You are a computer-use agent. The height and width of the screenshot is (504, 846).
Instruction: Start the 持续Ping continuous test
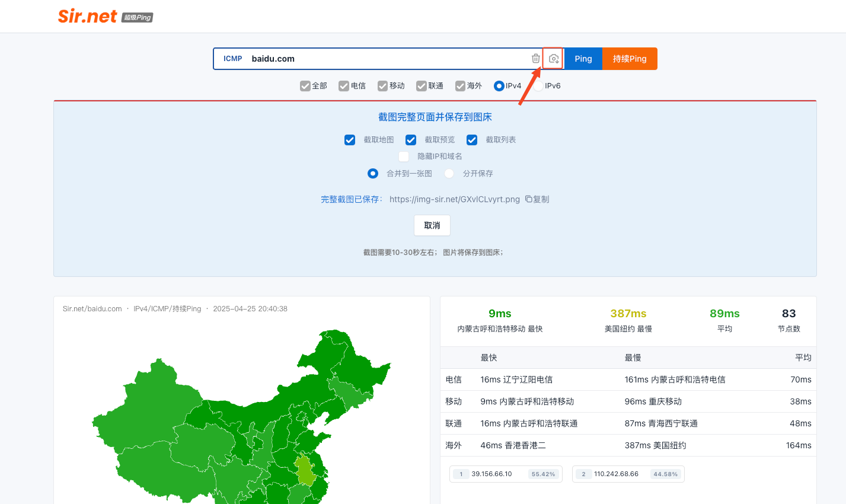pos(630,59)
